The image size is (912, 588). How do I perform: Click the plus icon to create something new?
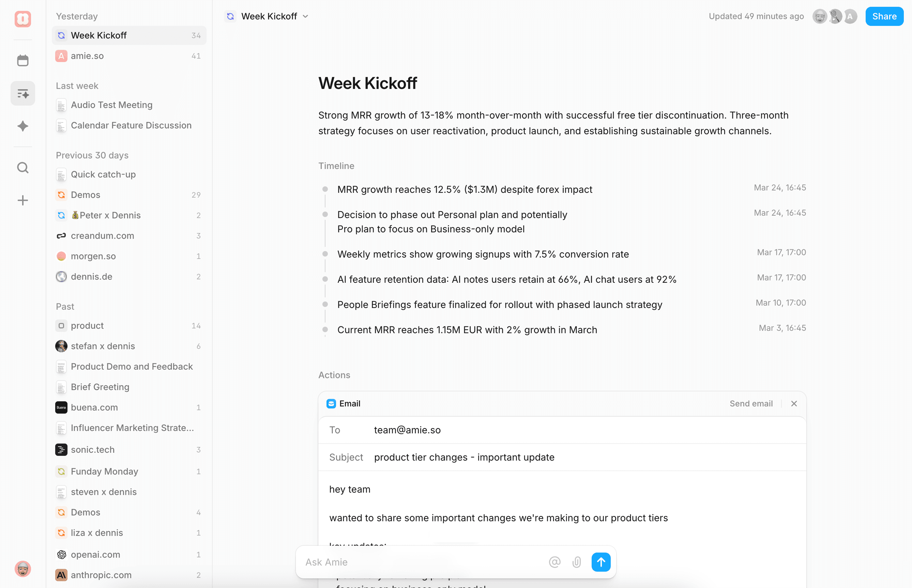pos(22,200)
